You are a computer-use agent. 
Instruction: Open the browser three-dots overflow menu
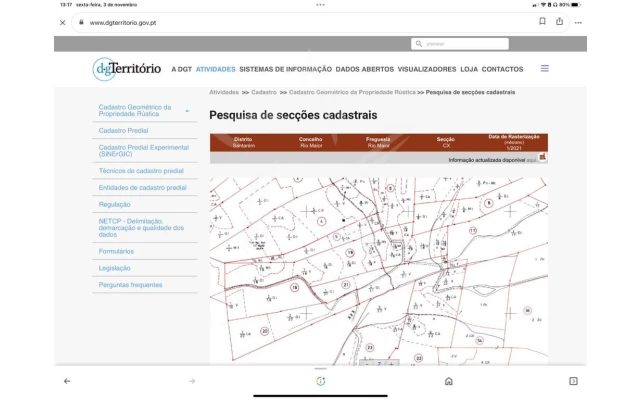(x=578, y=21)
